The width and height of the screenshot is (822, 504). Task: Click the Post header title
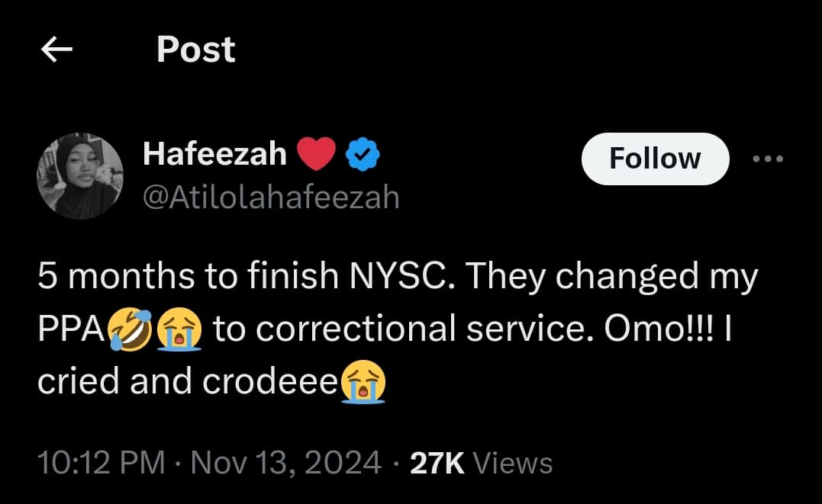tap(195, 50)
